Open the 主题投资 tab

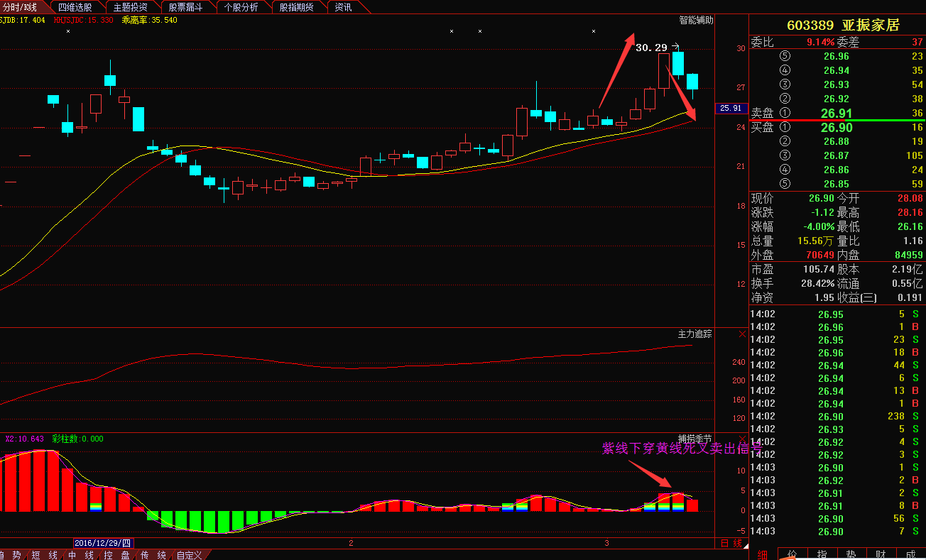(130, 7)
